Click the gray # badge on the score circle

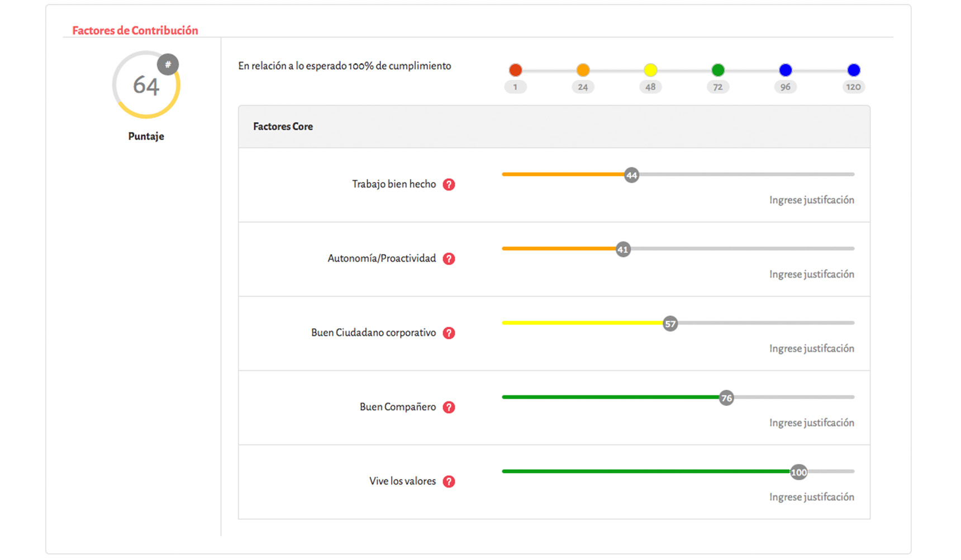(x=168, y=65)
